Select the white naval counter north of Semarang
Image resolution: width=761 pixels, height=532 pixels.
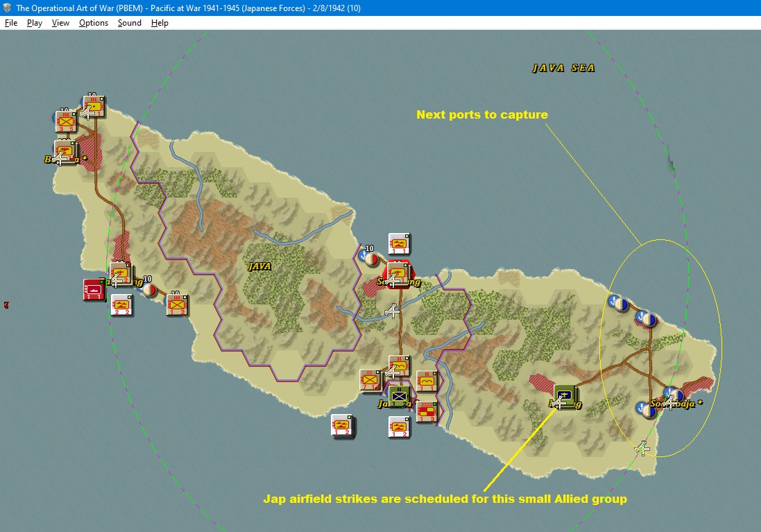400,244
